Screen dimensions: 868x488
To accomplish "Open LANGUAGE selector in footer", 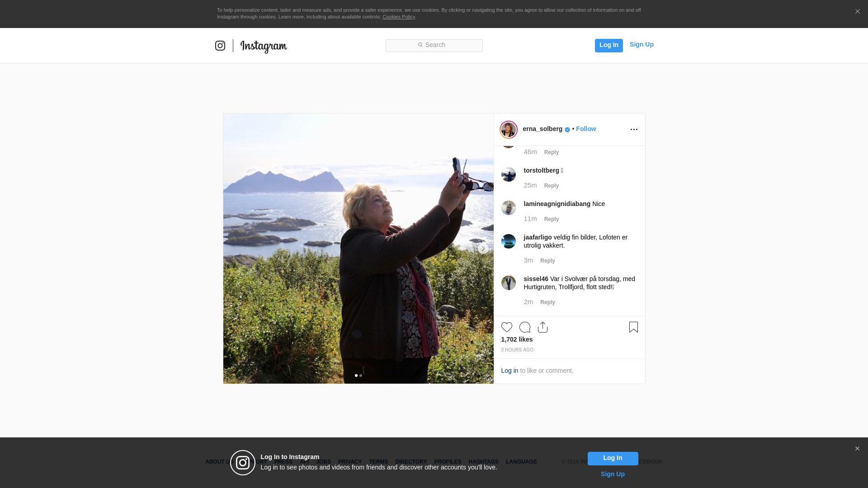I will click(521, 462).
